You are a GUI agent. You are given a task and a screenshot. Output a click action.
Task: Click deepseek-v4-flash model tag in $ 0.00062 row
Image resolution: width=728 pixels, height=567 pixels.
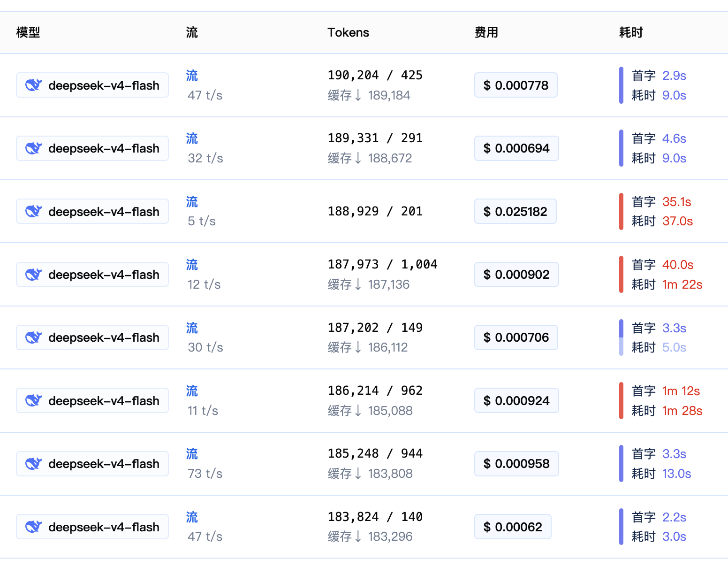click(92, 527)
